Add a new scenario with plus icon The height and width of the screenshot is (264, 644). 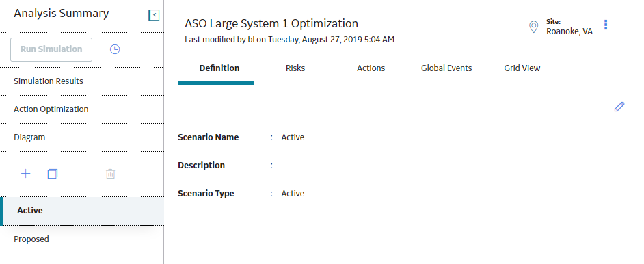pyautogui.click(x=25, y=174)
